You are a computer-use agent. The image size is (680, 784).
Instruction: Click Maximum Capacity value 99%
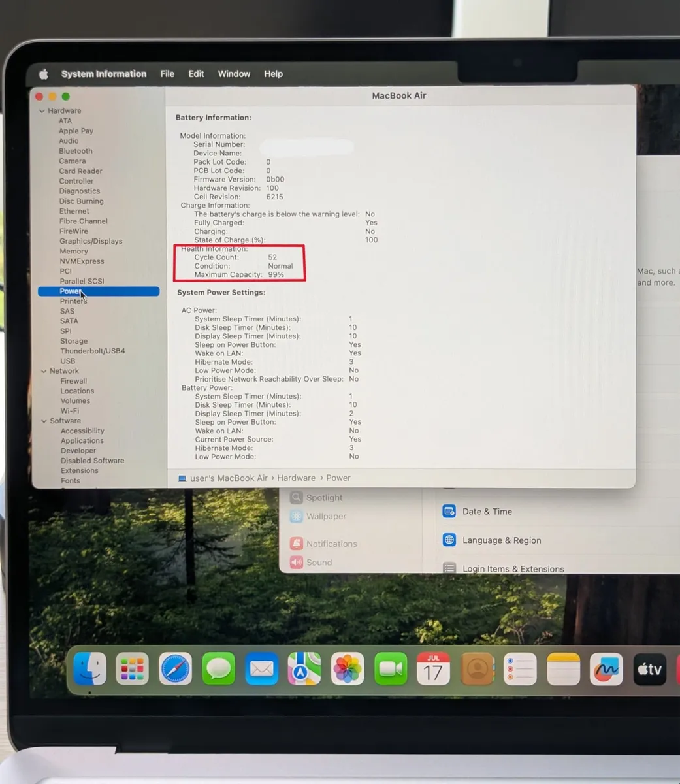276,274
